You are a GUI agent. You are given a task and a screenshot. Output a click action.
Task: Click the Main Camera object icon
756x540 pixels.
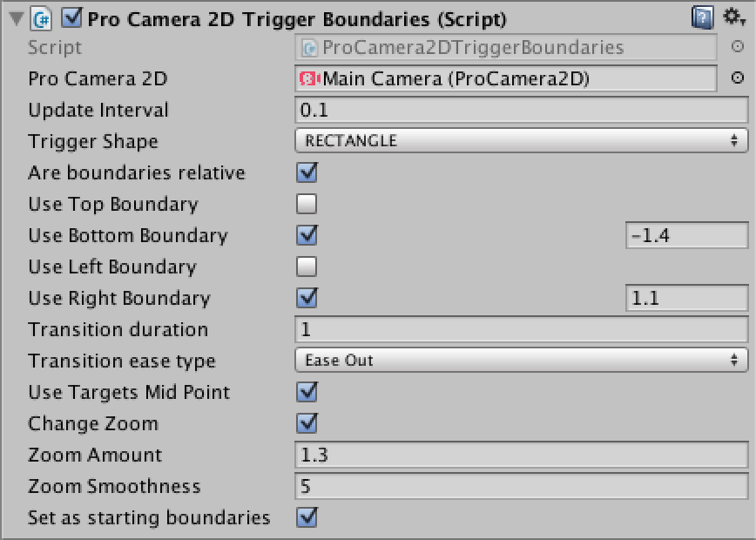click(x=309, y=78)
